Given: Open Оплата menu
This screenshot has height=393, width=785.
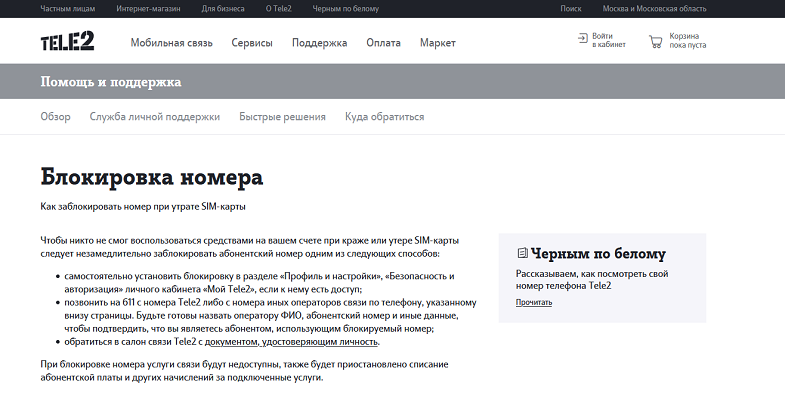Looking at the screenshot, I should pos(383,43).
